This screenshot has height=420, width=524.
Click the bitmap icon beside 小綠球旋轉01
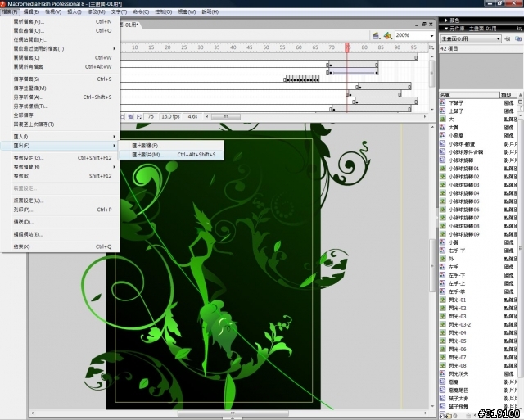[x=443, y=169]
